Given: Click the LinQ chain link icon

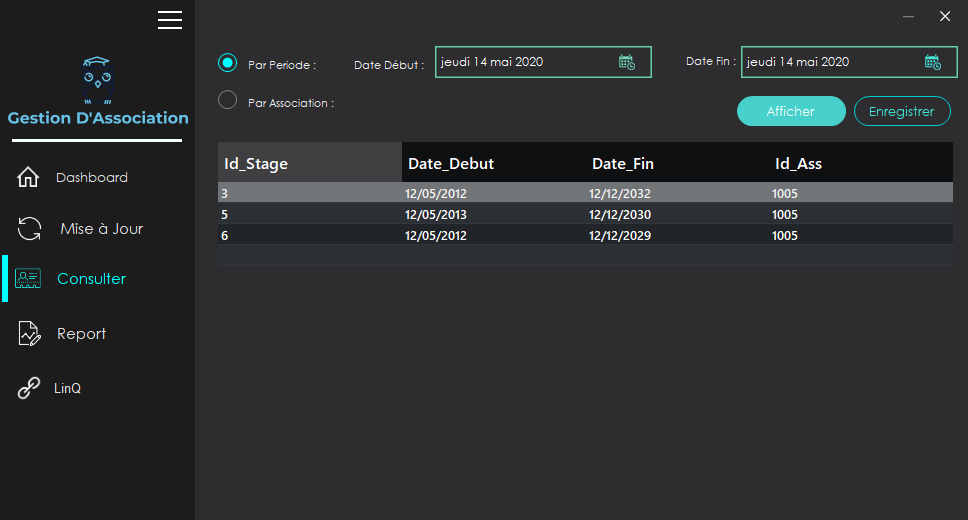Looking at the screenshot, I should (29, 388).
